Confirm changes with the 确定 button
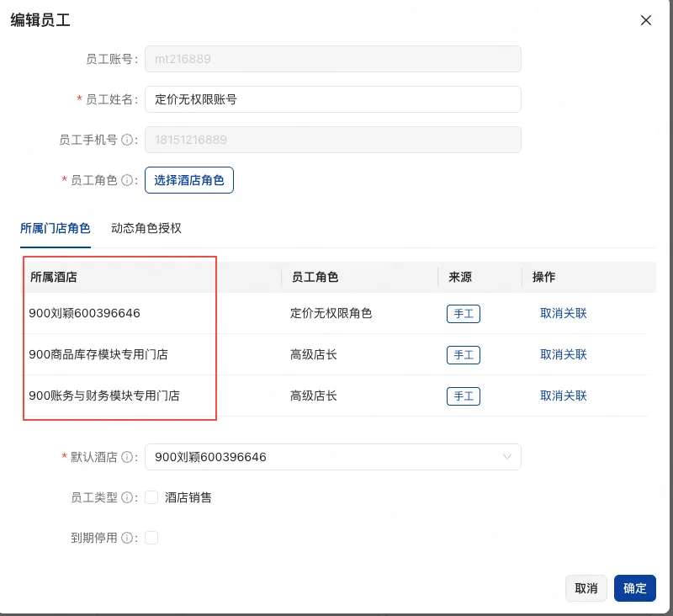Image resolution: width=673 pixels, height=616 pixels. click(x=635, y=588)
